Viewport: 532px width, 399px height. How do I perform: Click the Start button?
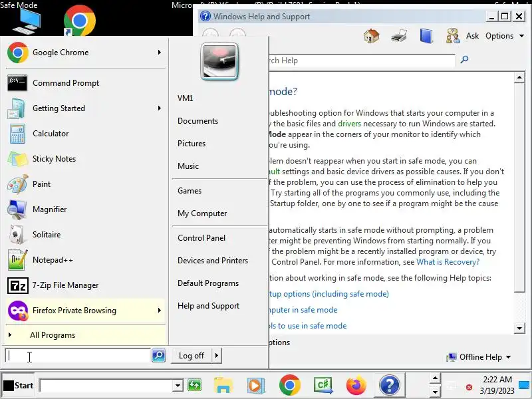click(18, 386)
